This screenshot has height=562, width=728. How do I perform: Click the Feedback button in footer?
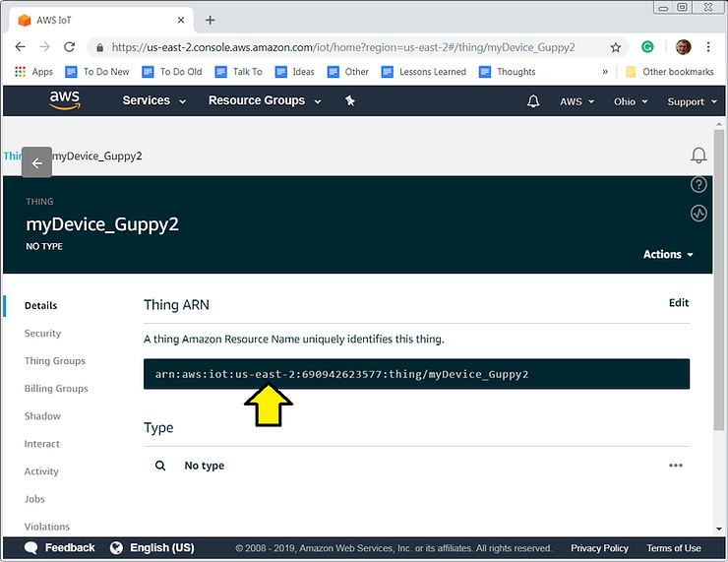[x=60, y=548]
